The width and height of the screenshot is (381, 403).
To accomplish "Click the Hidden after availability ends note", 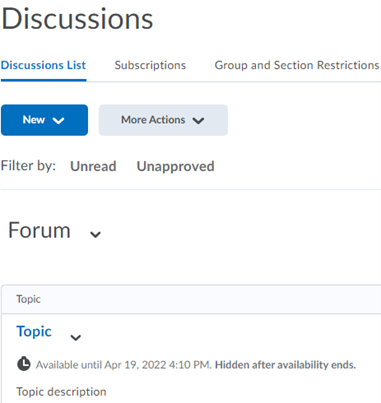I will coord(285,365).
